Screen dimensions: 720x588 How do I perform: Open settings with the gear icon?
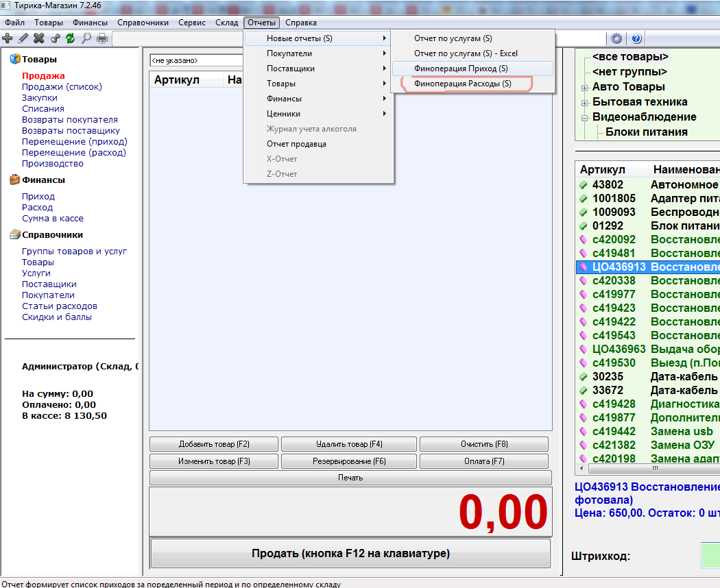coord(616,38)
